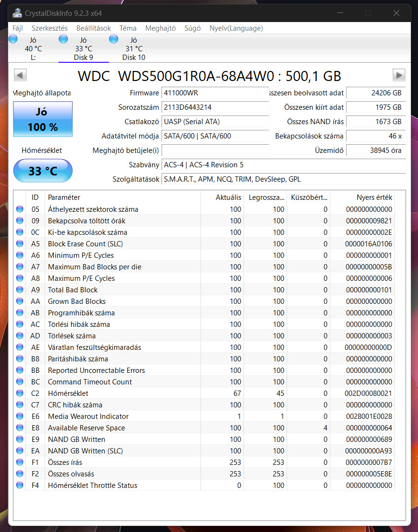This screenshot has height=532, width=418.
Task: Open the Téma menu
Action: click(x=128, y=28)
